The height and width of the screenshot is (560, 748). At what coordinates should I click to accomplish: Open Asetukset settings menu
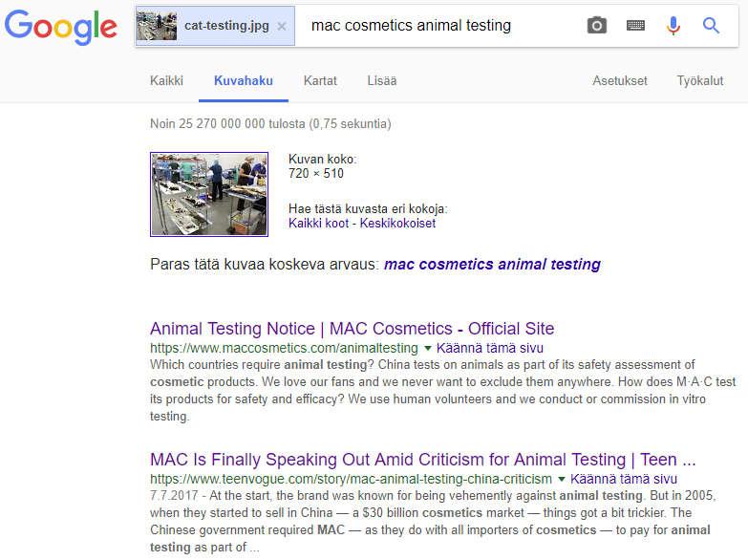[620, 80]
